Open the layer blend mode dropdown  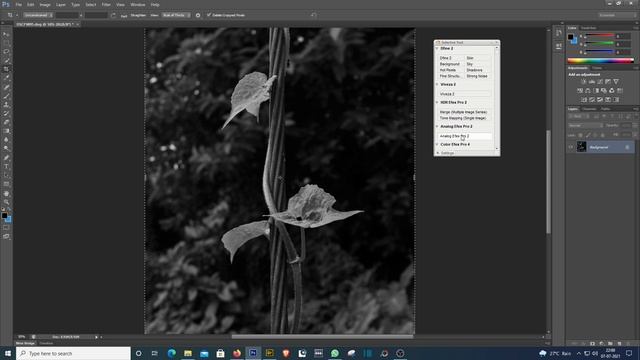(x=585, y=126)
